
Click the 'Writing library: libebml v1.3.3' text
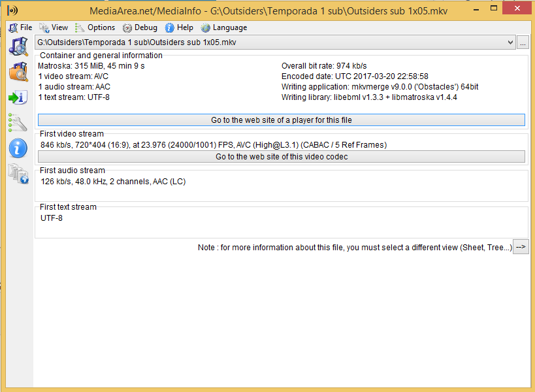[x=369, y=97]
